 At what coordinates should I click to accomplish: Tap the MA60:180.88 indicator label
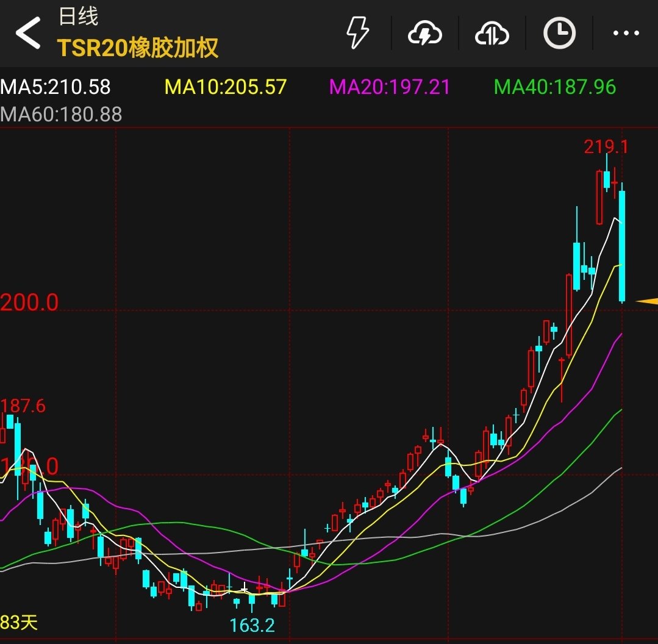tap(61, 115)
